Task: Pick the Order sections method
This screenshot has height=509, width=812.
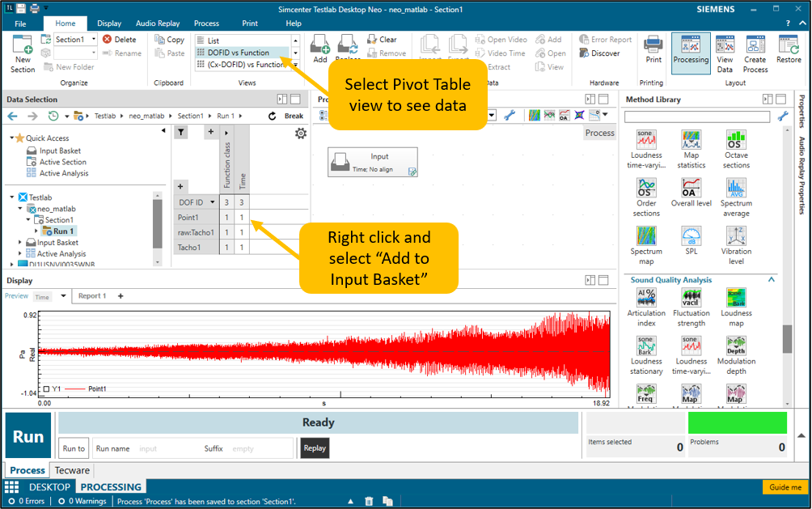Action: click(646, 197)
